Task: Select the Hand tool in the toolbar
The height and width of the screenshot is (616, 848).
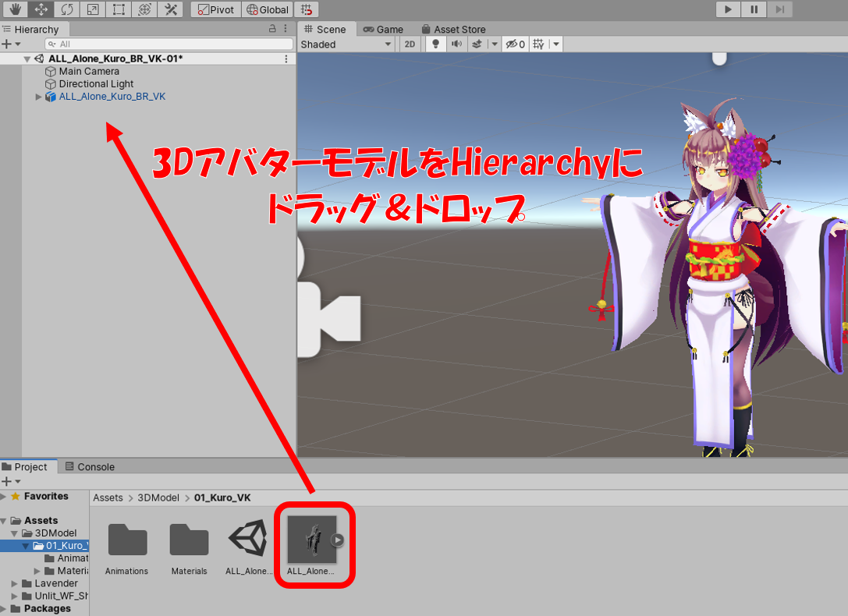Action: (15, 9)
